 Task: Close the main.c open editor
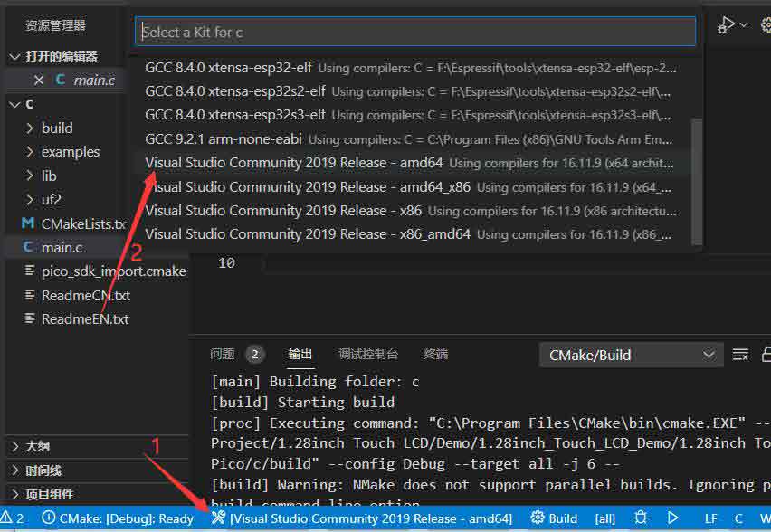(39, 81)
